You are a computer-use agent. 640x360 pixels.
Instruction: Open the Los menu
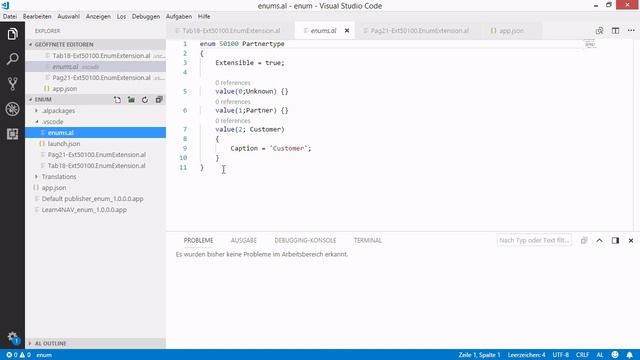click(x=121, y=16)
